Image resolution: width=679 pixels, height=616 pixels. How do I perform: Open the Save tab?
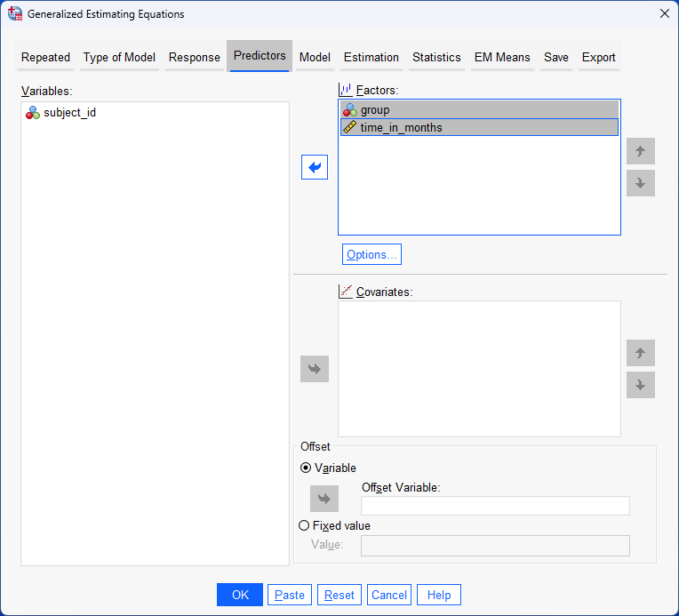click(x=556, y=57)
